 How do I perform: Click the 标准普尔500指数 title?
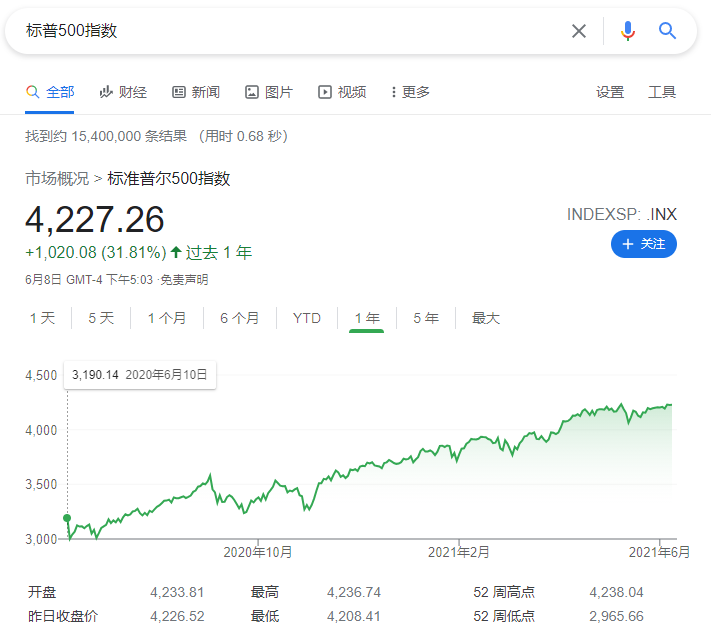[x=169, y=178]
